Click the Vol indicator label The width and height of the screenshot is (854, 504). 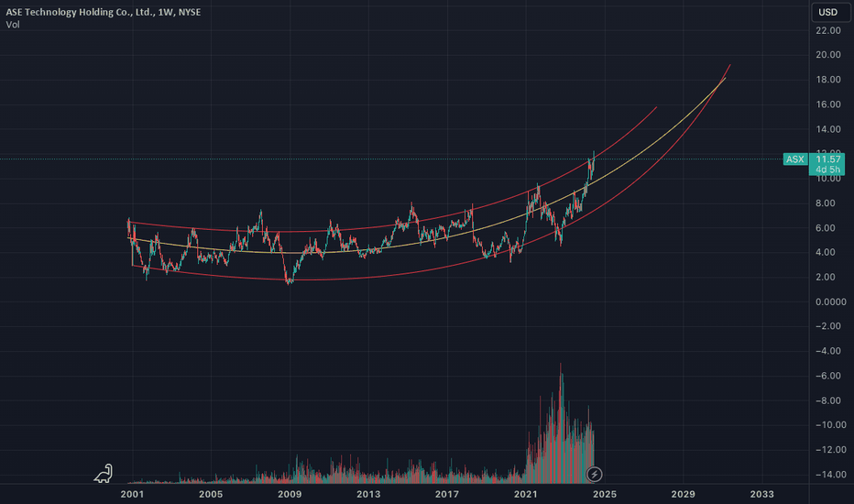(13, 25)
